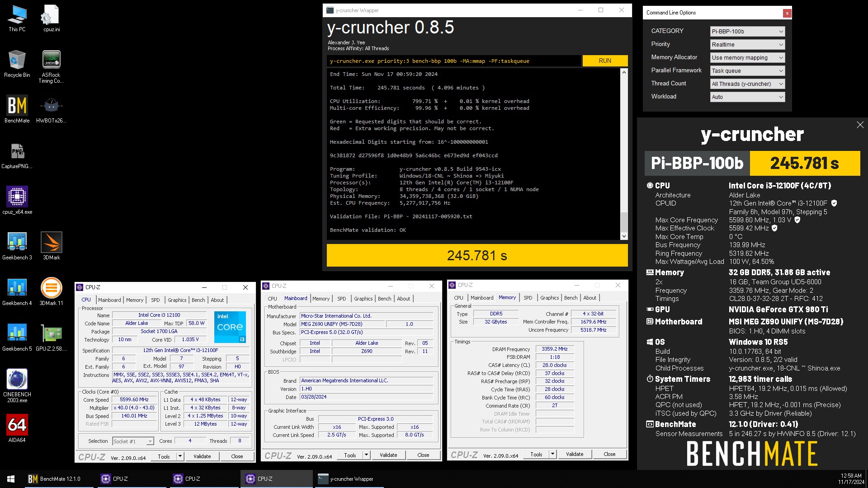868x488 pixels.
Task: Open cpuz.ini file icon
Action: tap(52, 19)
